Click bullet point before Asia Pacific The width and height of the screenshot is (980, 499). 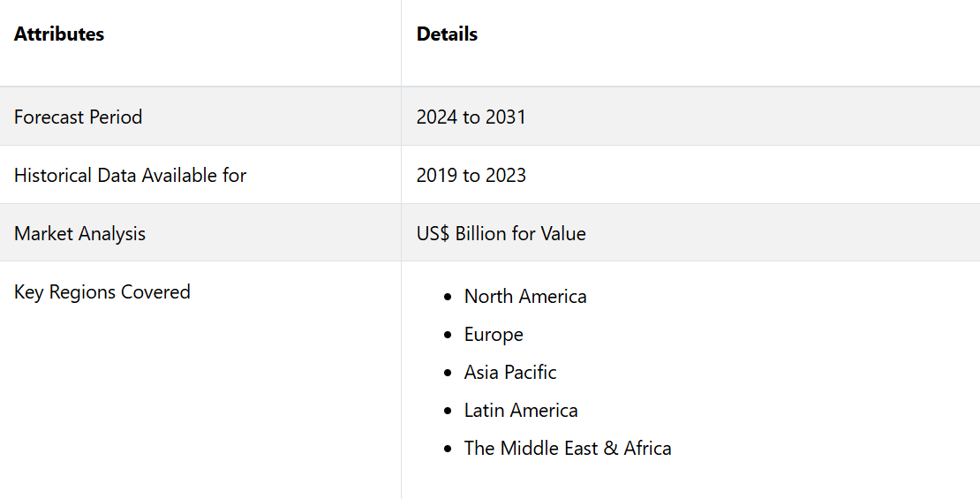click(447, 373)
